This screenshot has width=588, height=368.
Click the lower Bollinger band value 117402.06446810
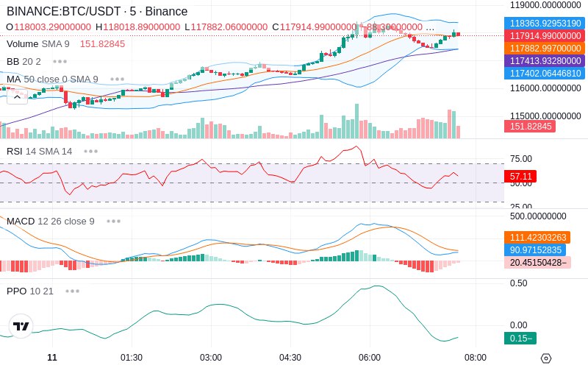(x=545, y=73)
